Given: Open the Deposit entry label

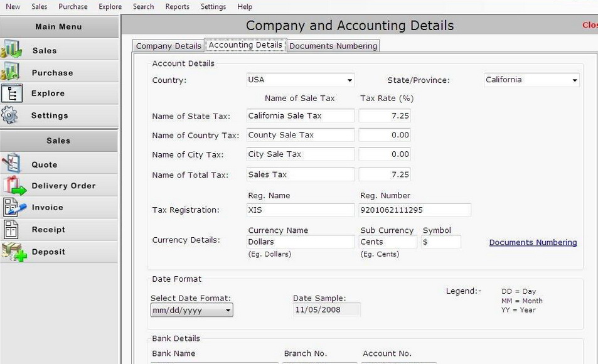Looking at the screenshot, I should [x=48, y=252].
